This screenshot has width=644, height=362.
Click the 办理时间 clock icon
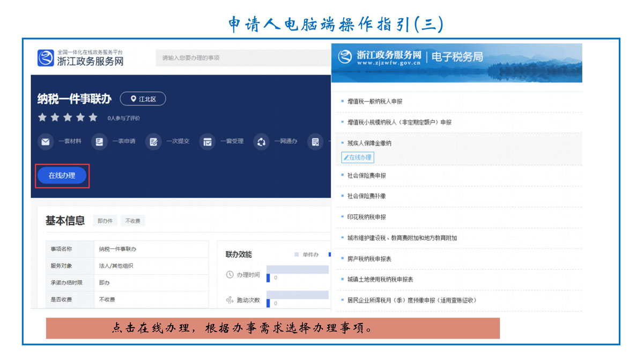point(230,275)
